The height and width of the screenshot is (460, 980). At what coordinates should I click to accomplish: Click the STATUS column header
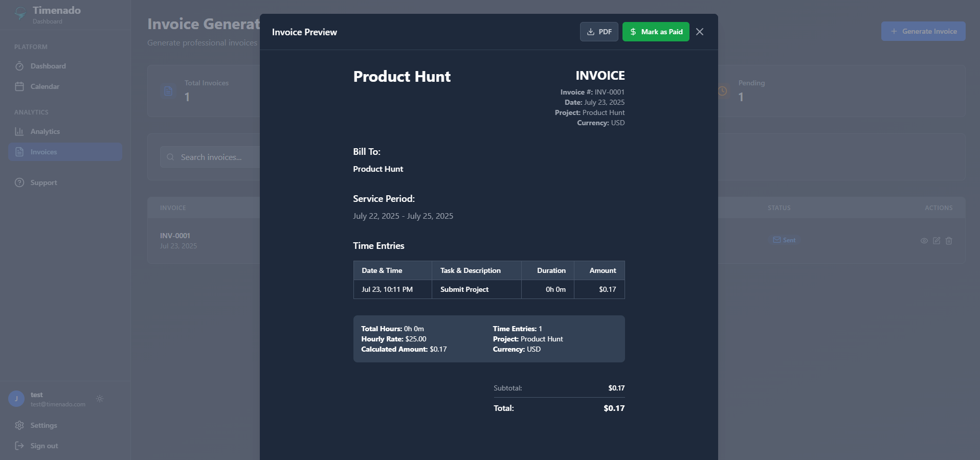[x=779, y=208]
